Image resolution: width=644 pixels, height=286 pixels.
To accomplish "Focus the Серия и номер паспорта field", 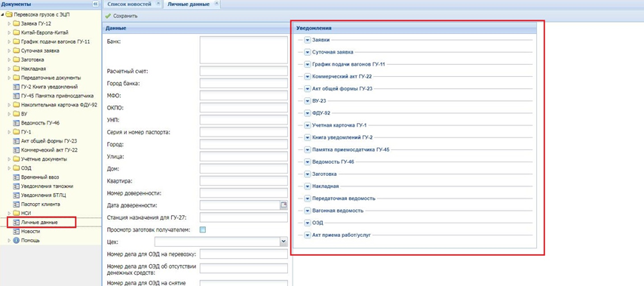I will pos(244,132).
